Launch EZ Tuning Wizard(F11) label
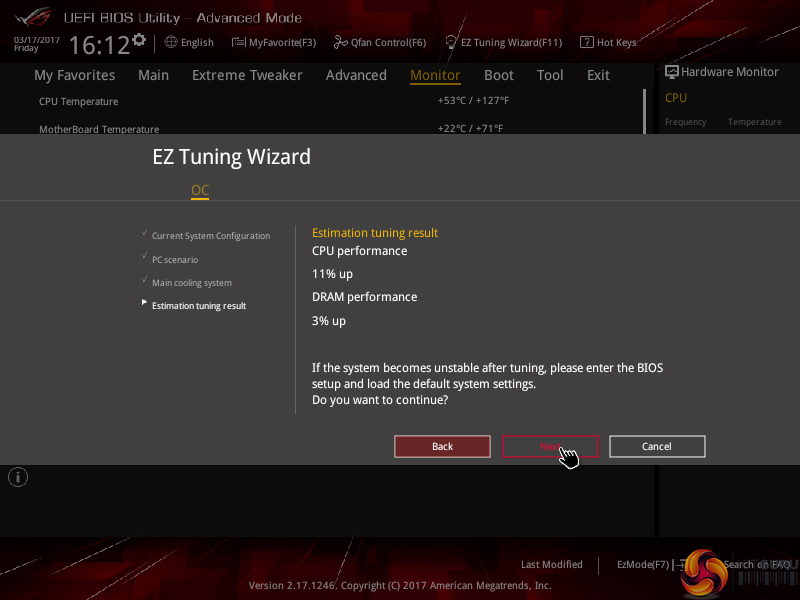Viewport: 800px width, 600px height. point(511,42)
